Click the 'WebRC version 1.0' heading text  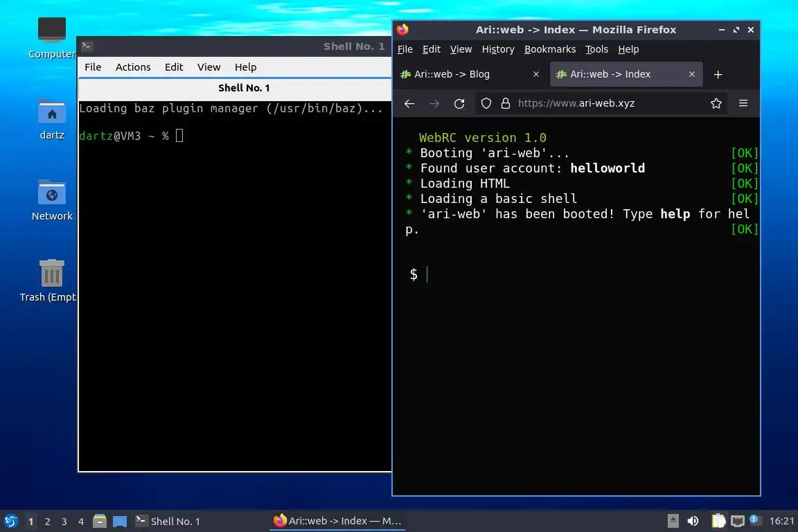[x=482, y=138]
